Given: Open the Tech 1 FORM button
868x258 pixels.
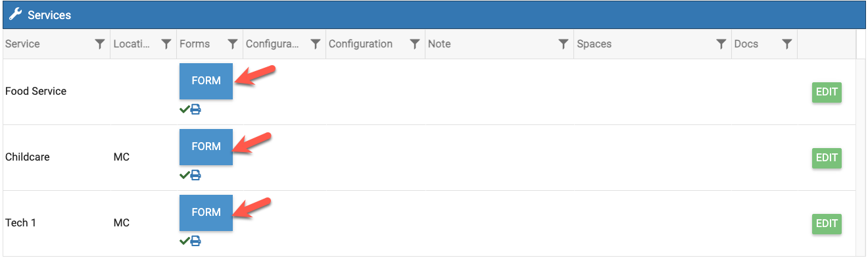Looking at the screenshot, I should click(206, 213).
